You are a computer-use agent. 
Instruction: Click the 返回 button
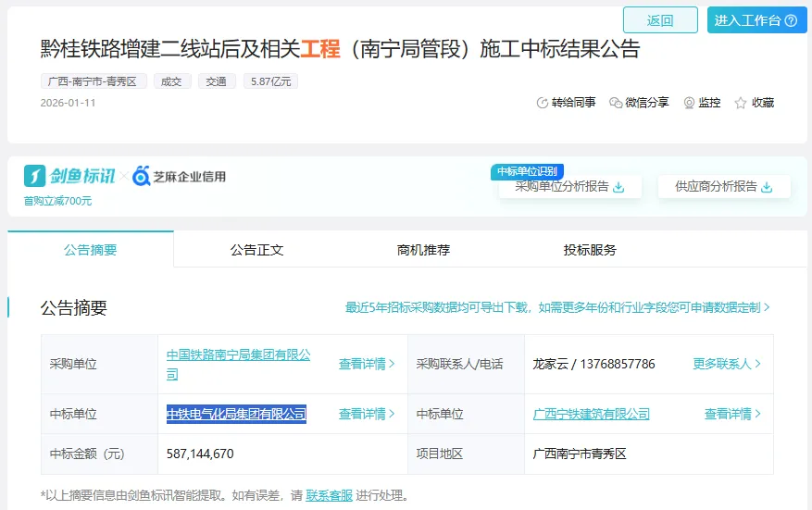[659, 20]
